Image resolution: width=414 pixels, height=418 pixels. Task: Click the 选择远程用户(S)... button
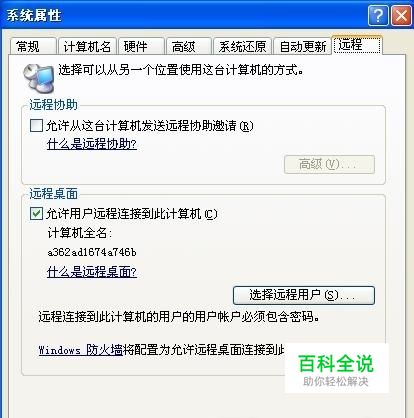[304, 295]
